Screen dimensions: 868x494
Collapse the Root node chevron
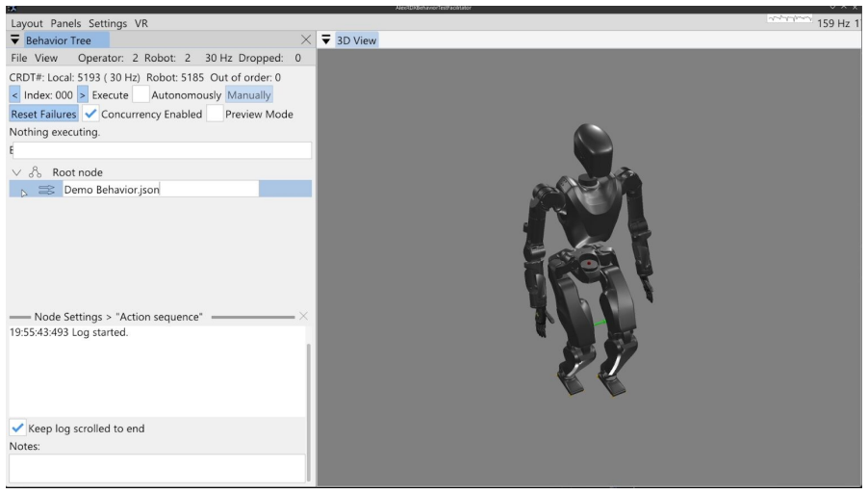(x=16, y=172)
